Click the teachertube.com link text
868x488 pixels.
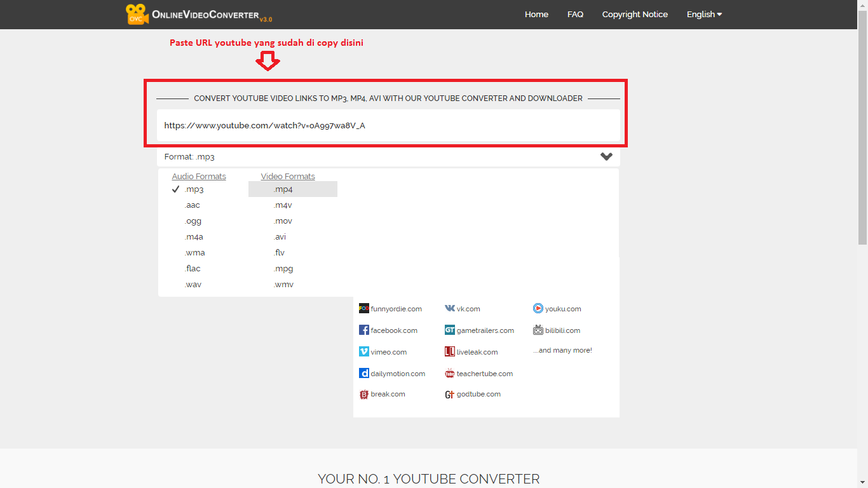[x=485, y=374]
